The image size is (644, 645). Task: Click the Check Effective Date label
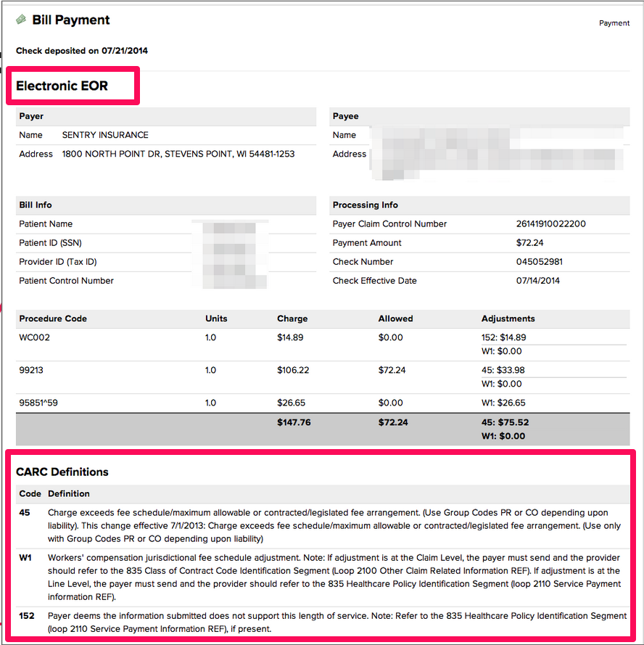point(375,281)
